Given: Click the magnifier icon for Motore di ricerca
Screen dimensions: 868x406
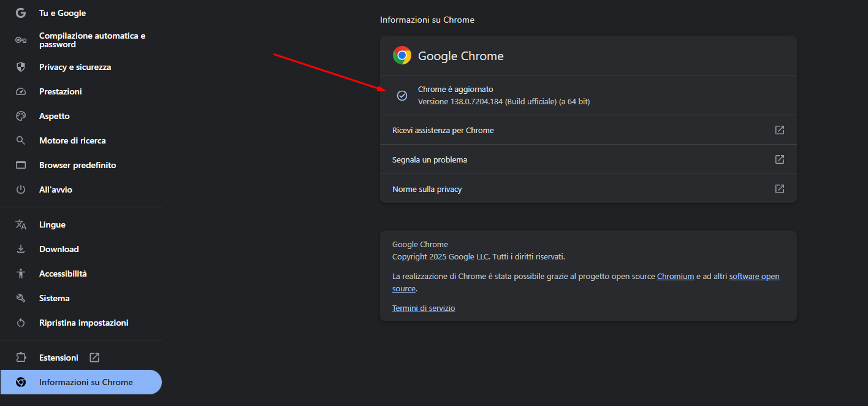Looking at the screenshot, I should point(21,140).
